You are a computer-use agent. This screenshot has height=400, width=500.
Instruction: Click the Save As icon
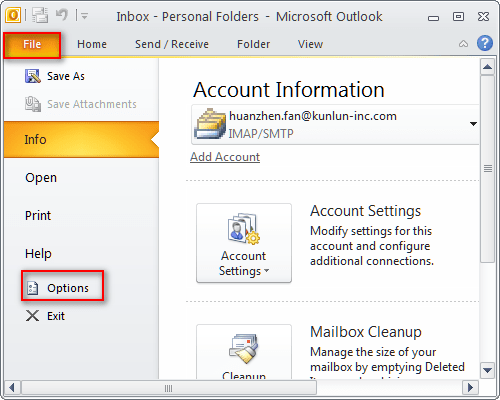tap(33, 76)
